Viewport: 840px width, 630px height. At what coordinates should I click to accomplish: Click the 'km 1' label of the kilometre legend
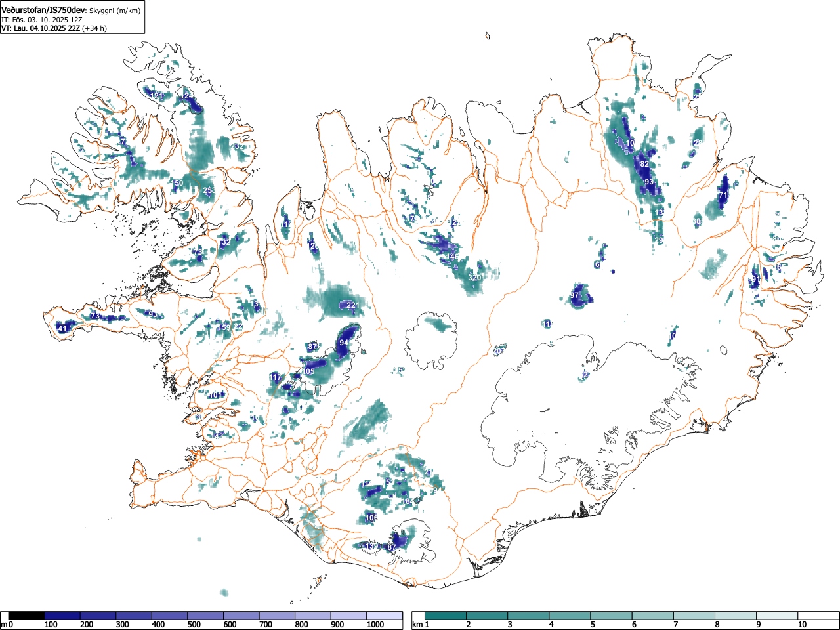coord(420,625)
